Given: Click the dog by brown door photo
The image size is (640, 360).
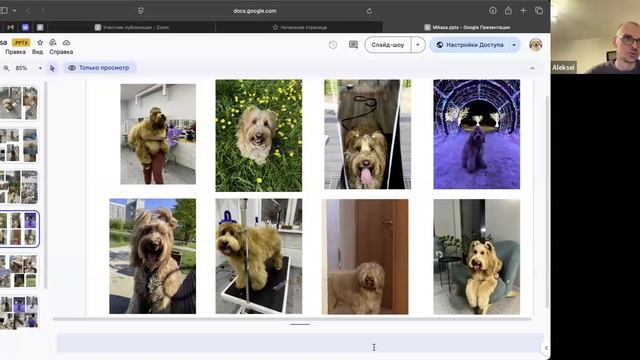Looking at the screenshot, I should [365, 257].
